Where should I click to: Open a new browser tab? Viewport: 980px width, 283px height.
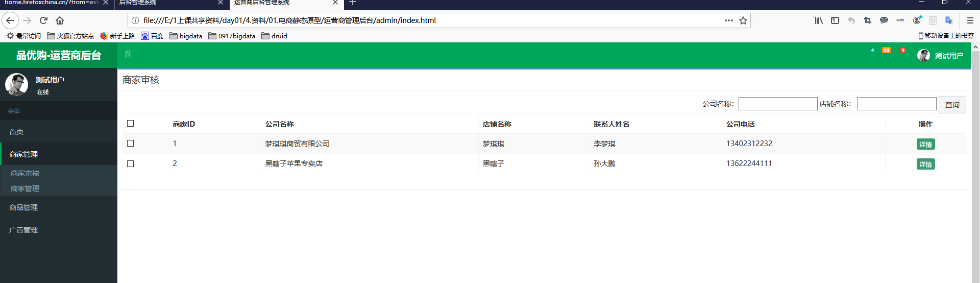[353, 3]
